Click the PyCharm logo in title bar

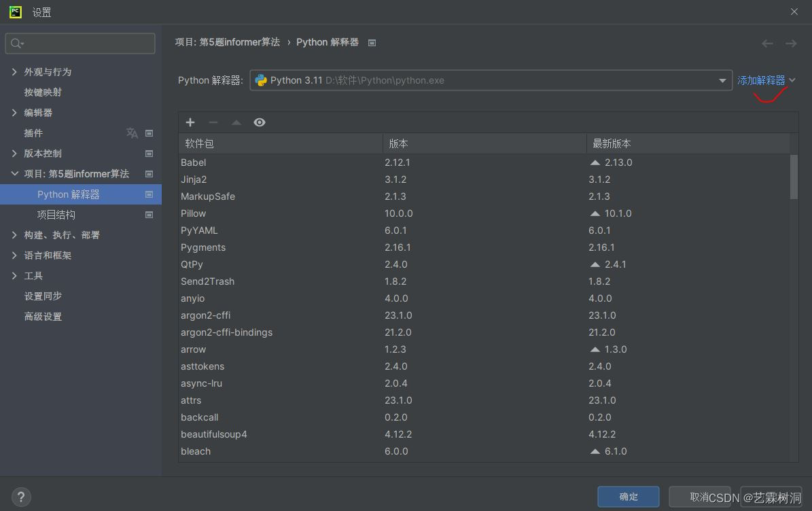pos(16,12)
